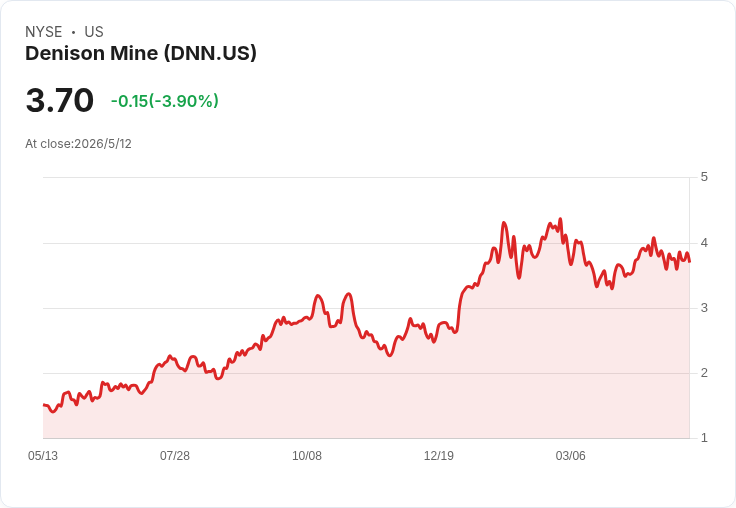Click the 10/08 date axis label

pos(307,456)
